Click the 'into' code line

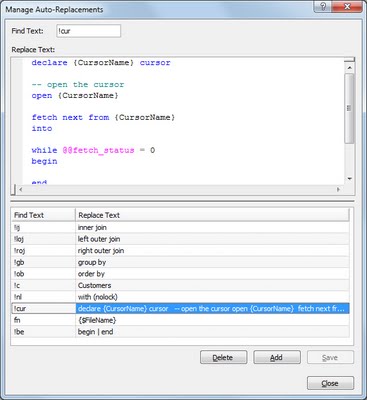coord(42,128)
